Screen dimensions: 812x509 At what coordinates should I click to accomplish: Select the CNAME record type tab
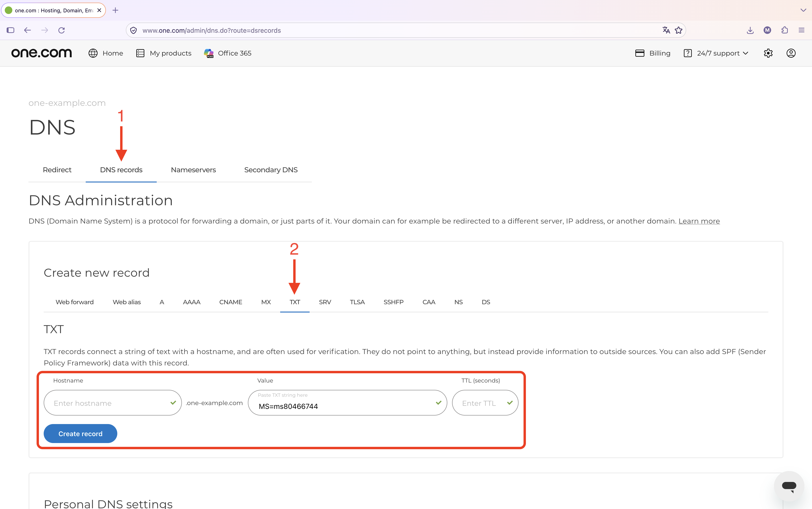231,302
